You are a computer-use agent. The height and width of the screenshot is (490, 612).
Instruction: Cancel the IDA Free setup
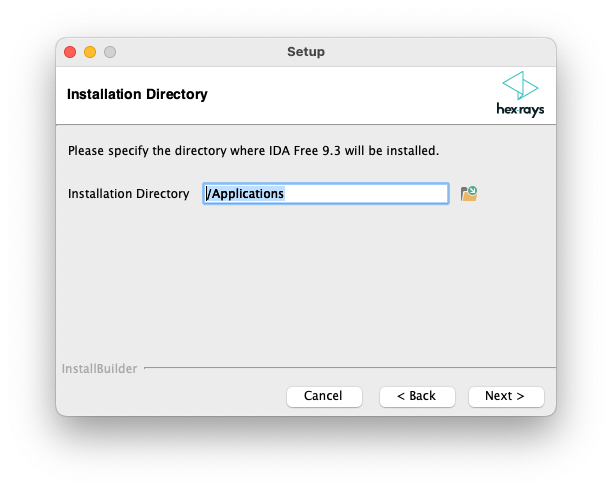point(323,396)
